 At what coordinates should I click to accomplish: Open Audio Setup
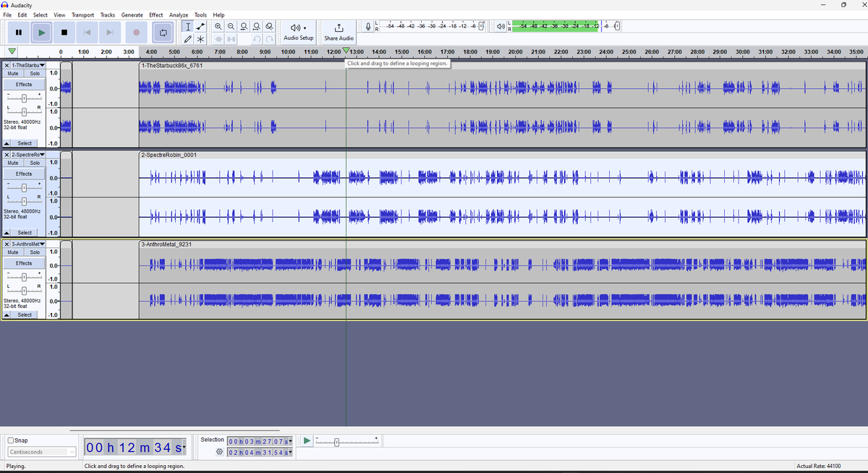pyautogui.click(x=299, y=32)
